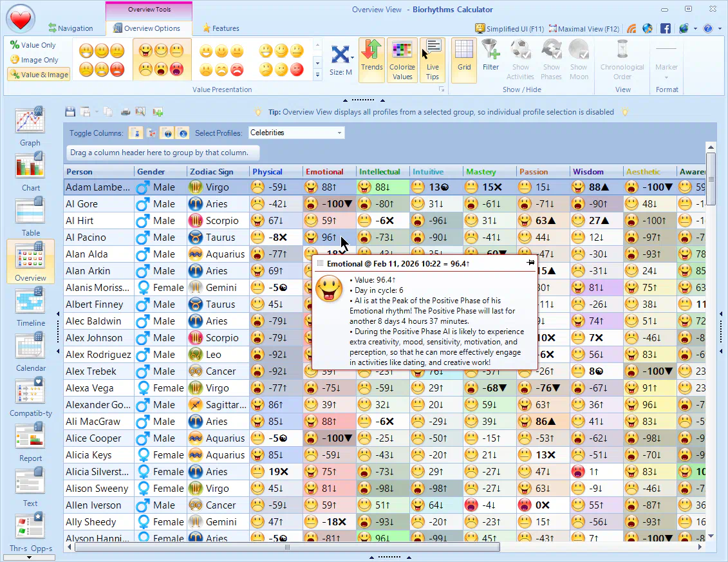Image resolution: width=728 pixels, height=562 pixels.
Task: Select the Value Only presentation option
Action: point(33,45)
